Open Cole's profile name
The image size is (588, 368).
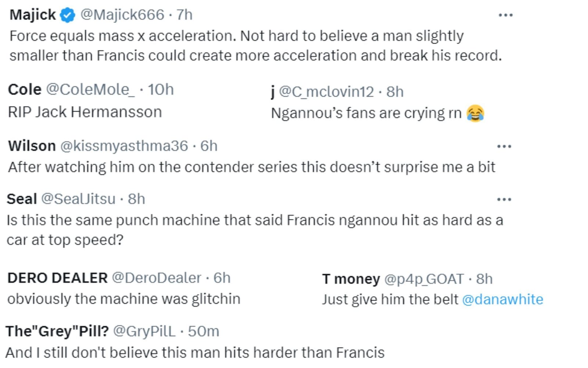[25, 90]
